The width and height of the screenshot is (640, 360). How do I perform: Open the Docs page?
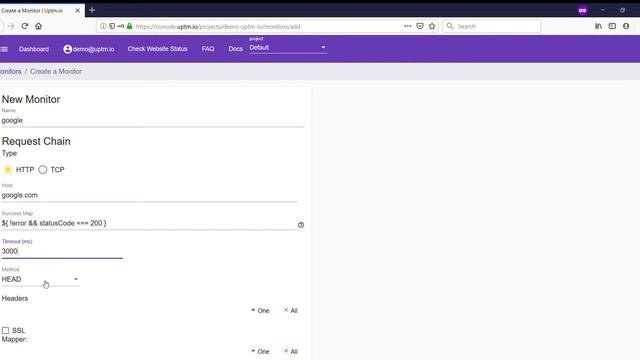click(236, 49)
